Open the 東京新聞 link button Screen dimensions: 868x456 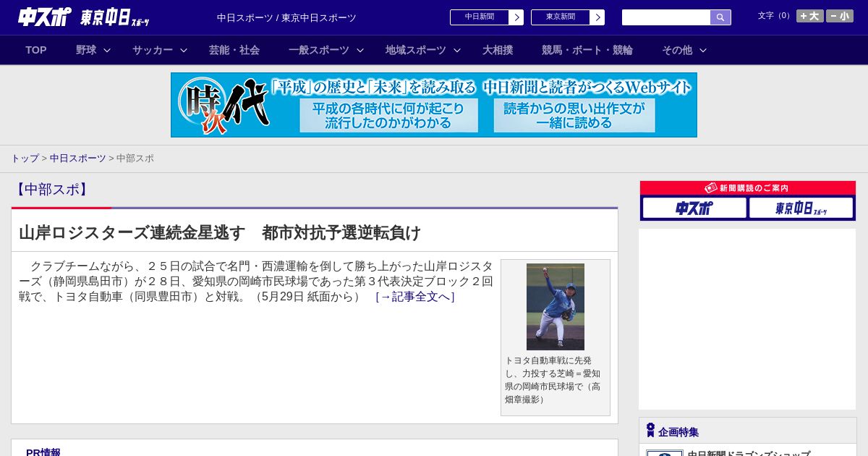(x=561, y=17)
